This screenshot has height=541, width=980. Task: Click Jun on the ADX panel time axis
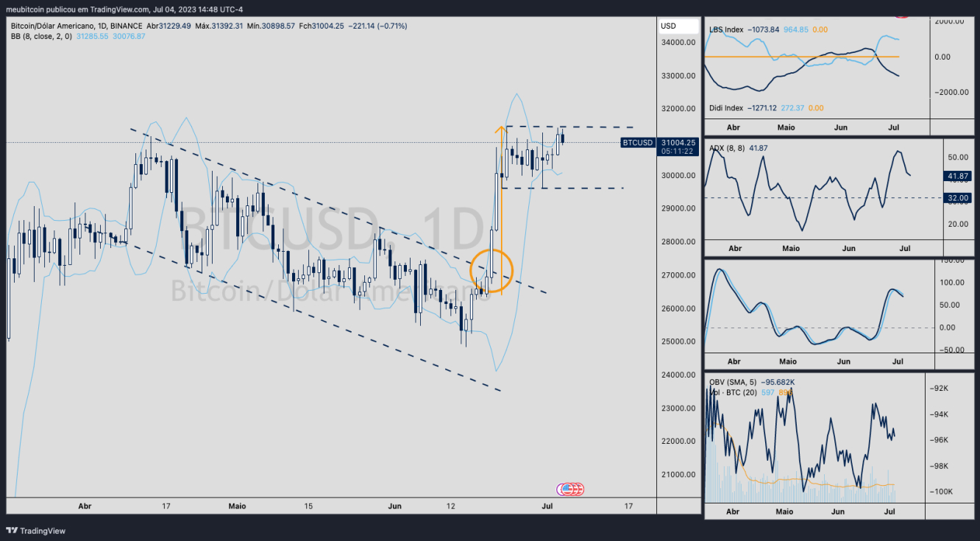tap(848, 249)
